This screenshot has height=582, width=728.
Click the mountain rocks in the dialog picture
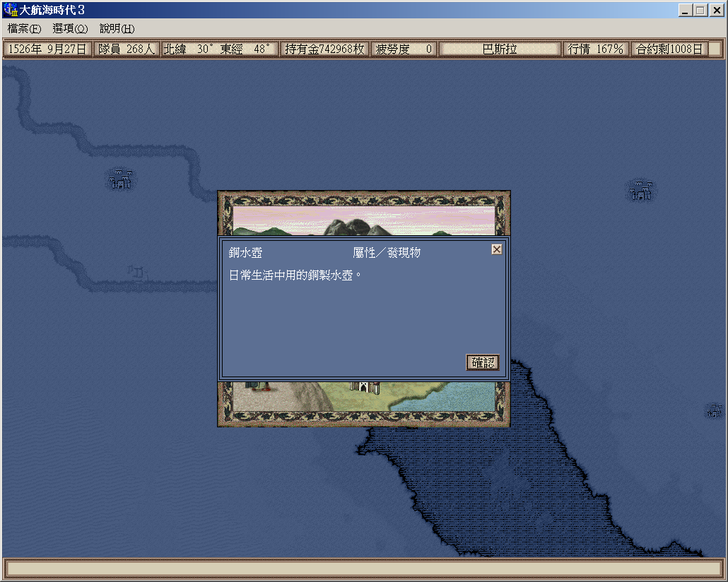[x=350, y=226]
